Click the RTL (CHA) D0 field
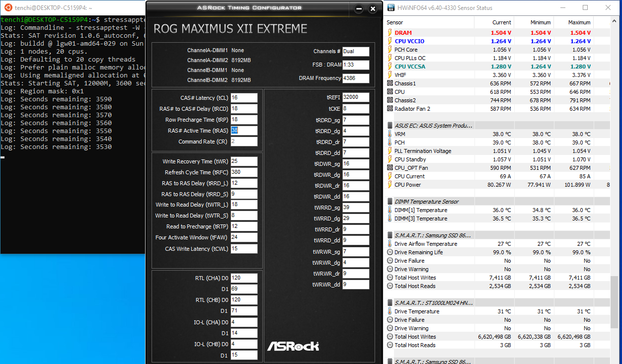This screenshot has width=622, height=364. click(244, 278)
